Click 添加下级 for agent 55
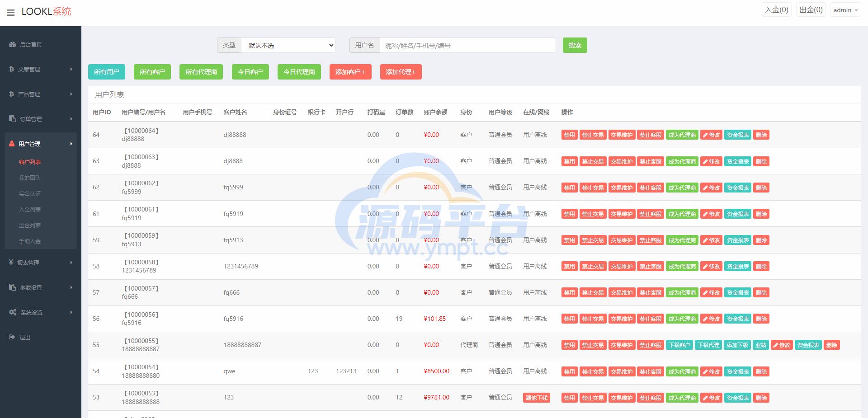Screen dimensions: 868x418 pos(737,345)
